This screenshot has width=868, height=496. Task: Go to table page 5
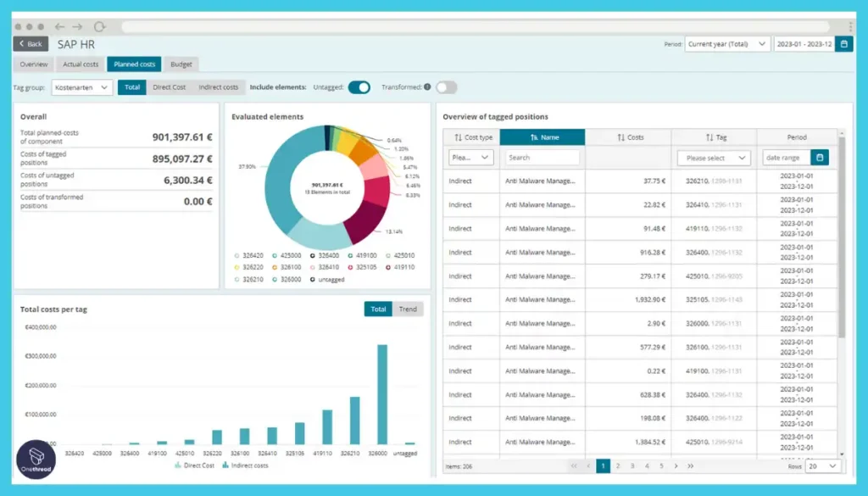661,466
